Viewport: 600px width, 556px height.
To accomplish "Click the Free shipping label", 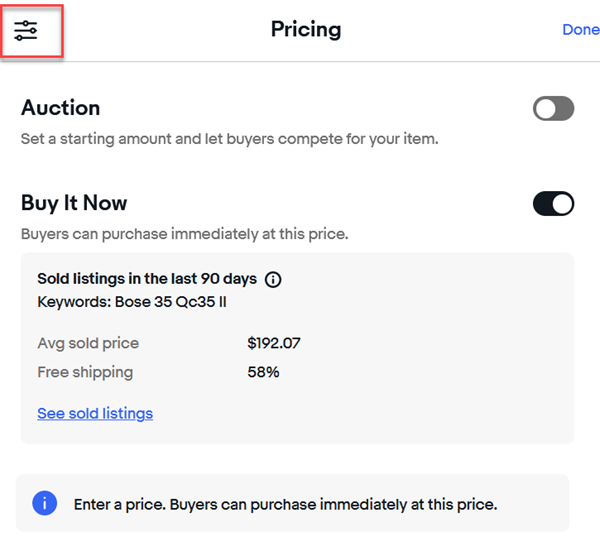I will 85,372.
